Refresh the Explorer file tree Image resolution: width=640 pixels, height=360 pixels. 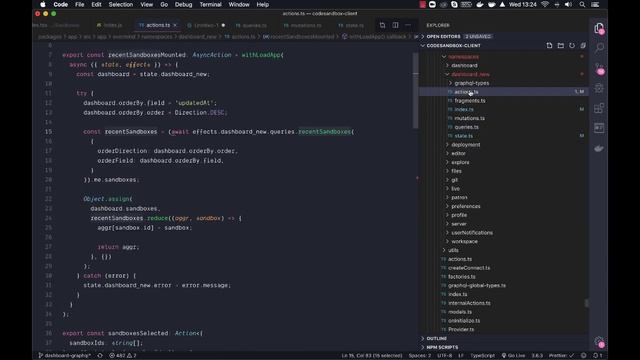[x=572, y=46]
